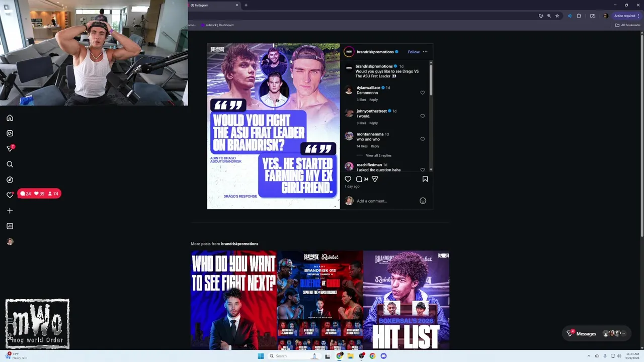Like the brandriskpromotions post with heart icon
The height and width of the screenshot is (362, 644).
[x=348, y=179]
